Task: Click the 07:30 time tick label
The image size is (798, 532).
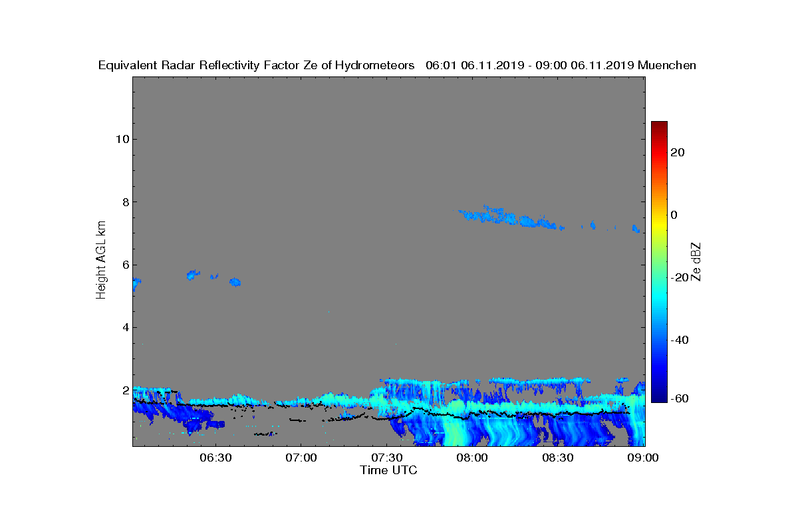Action: (386, 458)
